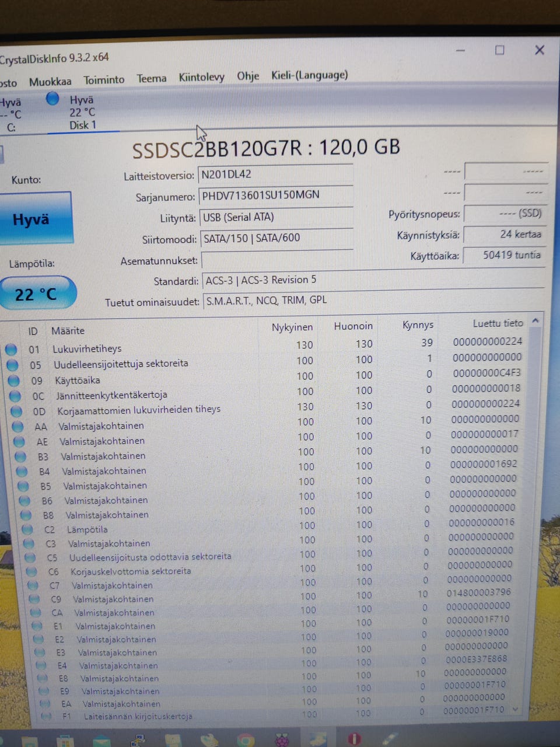
Task: Click the Hyvä health status button
Action: pos(35,219)
